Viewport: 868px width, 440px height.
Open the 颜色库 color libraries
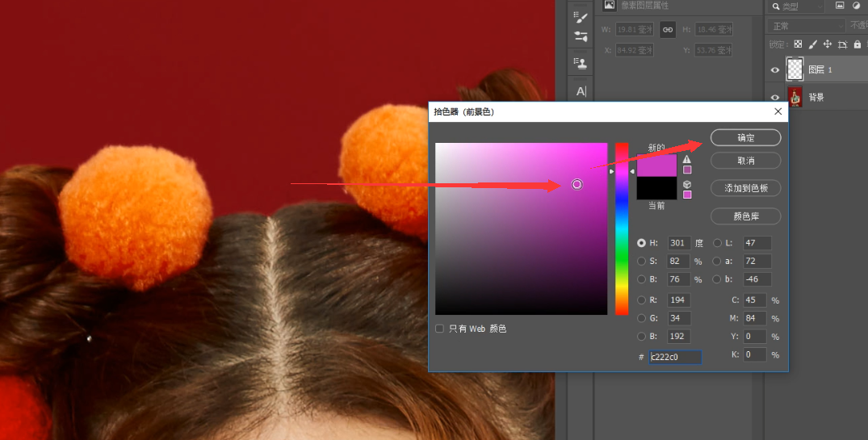click(745, 216)
